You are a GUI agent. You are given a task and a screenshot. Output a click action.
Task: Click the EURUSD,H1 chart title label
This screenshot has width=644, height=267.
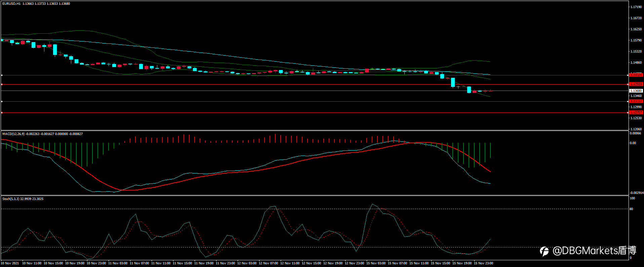(11, 4)
